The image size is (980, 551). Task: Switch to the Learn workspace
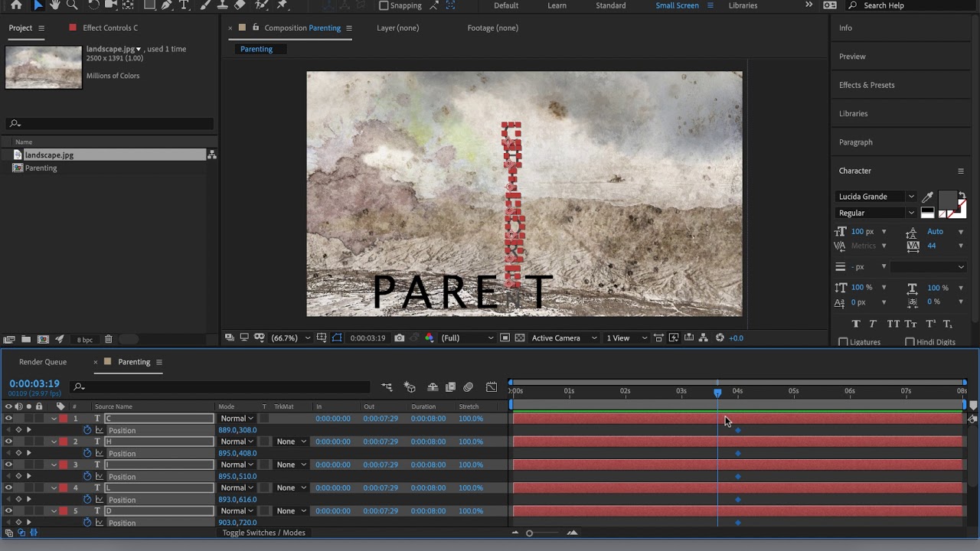click(x=557, y=5)
